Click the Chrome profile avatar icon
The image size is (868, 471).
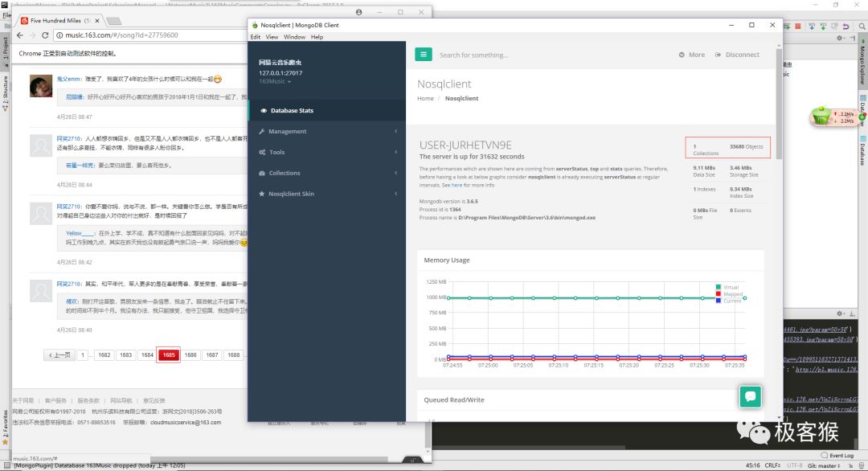tap(358, 11)
